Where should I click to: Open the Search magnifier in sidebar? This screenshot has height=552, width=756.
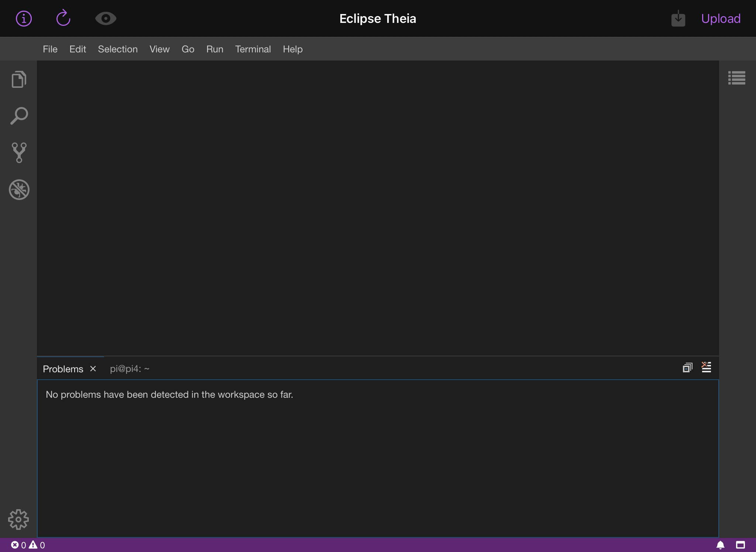19,116
